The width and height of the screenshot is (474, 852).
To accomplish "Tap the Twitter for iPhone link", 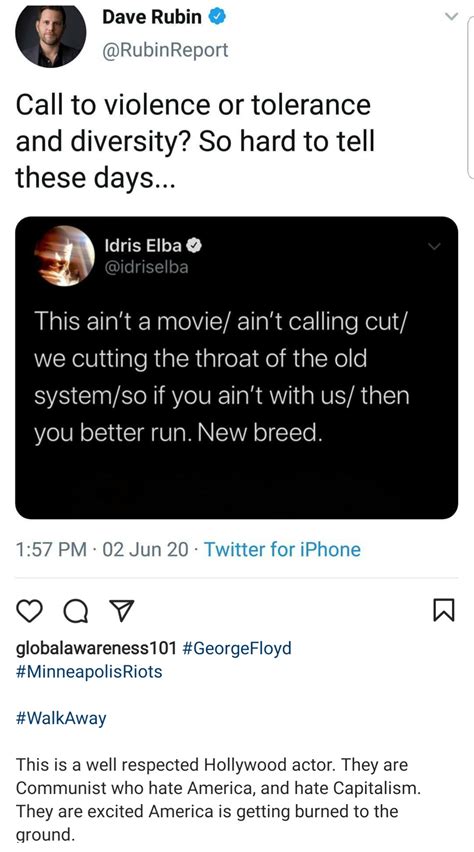I will click(282, 549).
